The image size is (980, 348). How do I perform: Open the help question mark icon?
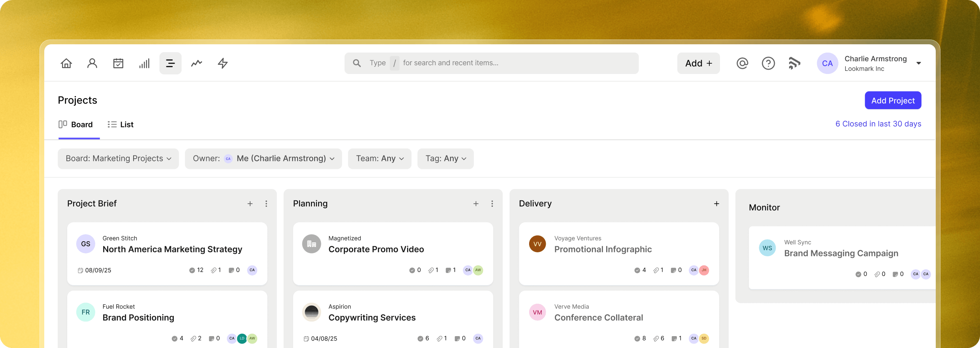point(768,63)
